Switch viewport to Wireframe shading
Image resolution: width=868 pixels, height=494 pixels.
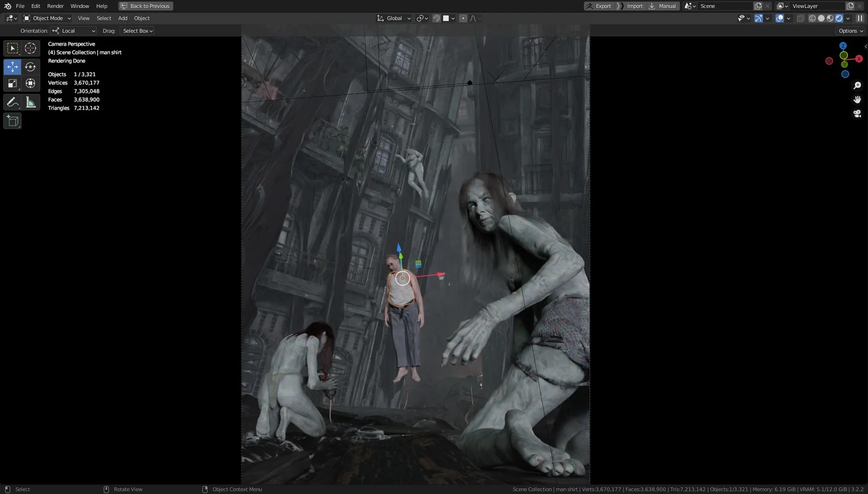coord(812,18)
